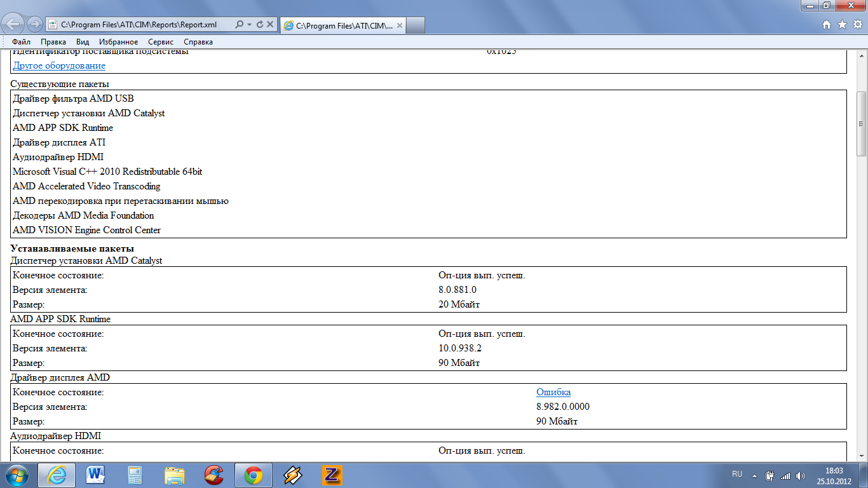868x488 pixels.
Task: Open the Windows Start menu orb
Action: (x=17, y=475)
